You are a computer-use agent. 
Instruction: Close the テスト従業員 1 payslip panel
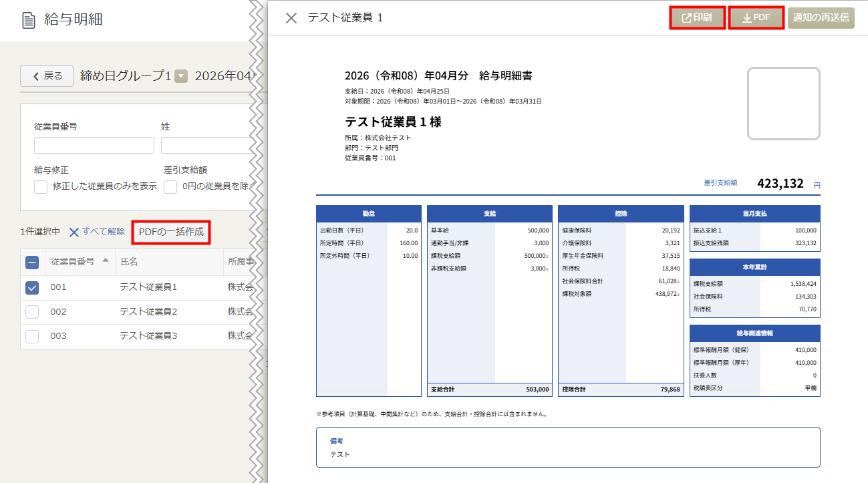click(x=291, y=18)
